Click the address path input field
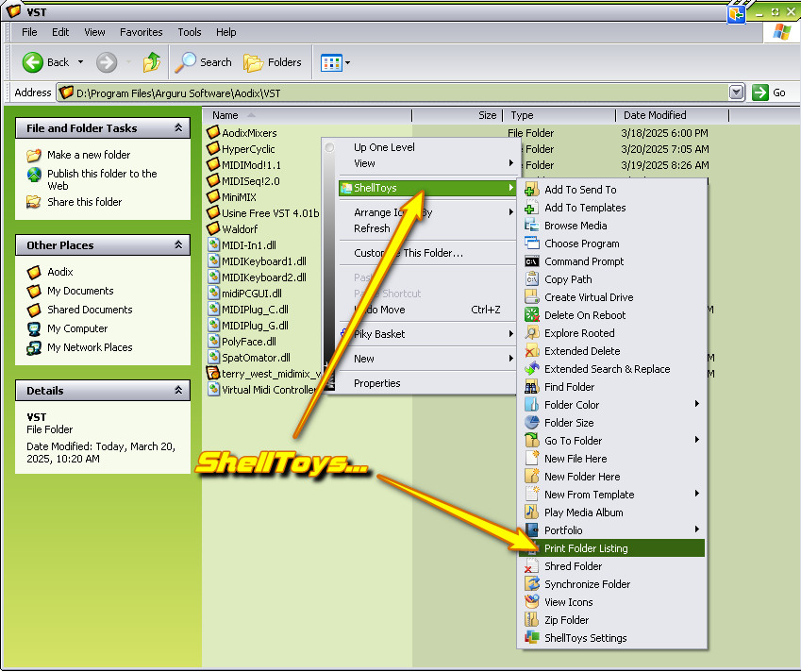 [392, 93]
